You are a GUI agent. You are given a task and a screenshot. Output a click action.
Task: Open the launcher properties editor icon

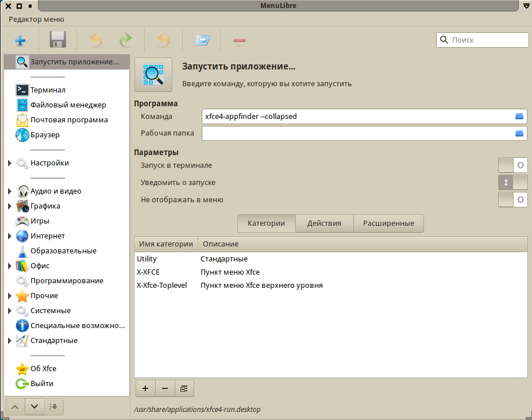pyautogui.click(x=202, y=40)
